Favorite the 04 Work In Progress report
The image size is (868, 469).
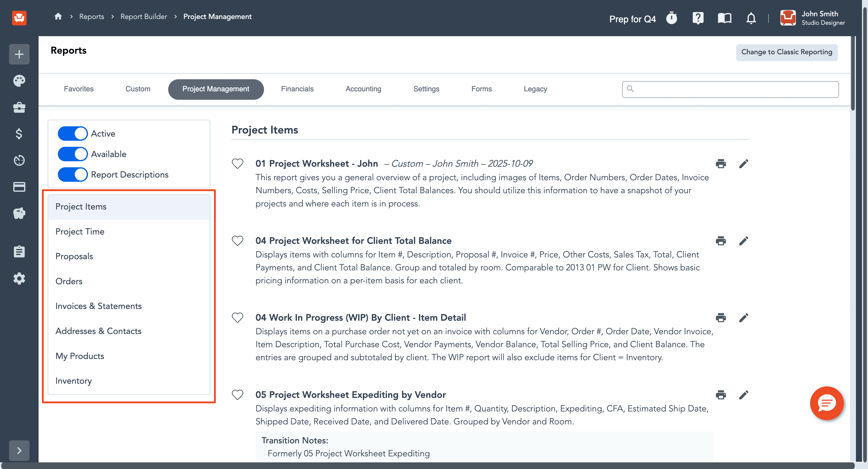(237, 317)
